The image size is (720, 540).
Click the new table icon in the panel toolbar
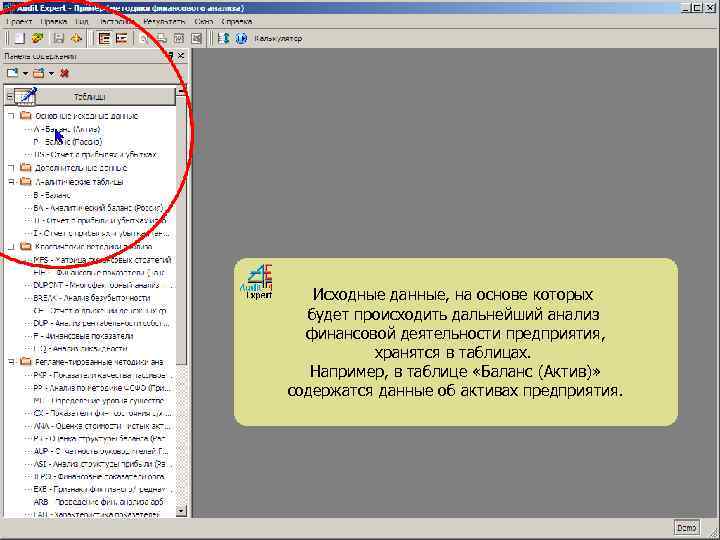pos(13,73)
